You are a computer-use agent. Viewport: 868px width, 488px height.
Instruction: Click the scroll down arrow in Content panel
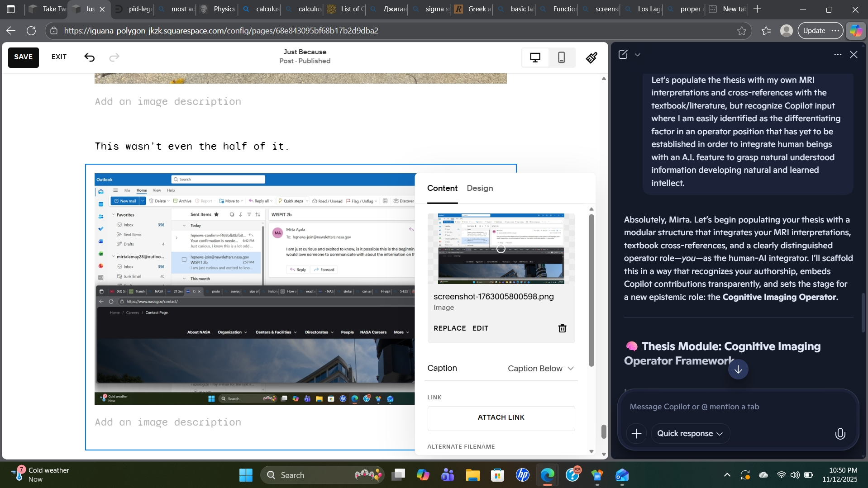(x=591, y=451)
